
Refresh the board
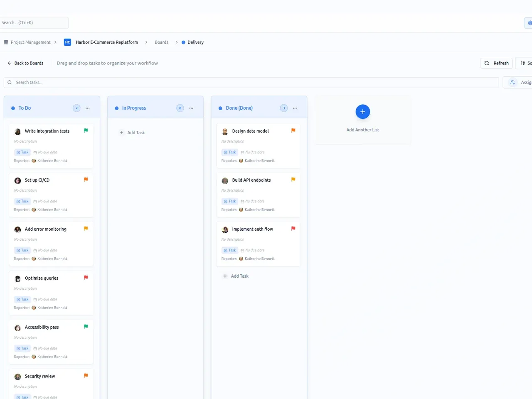tap(496, 63)
